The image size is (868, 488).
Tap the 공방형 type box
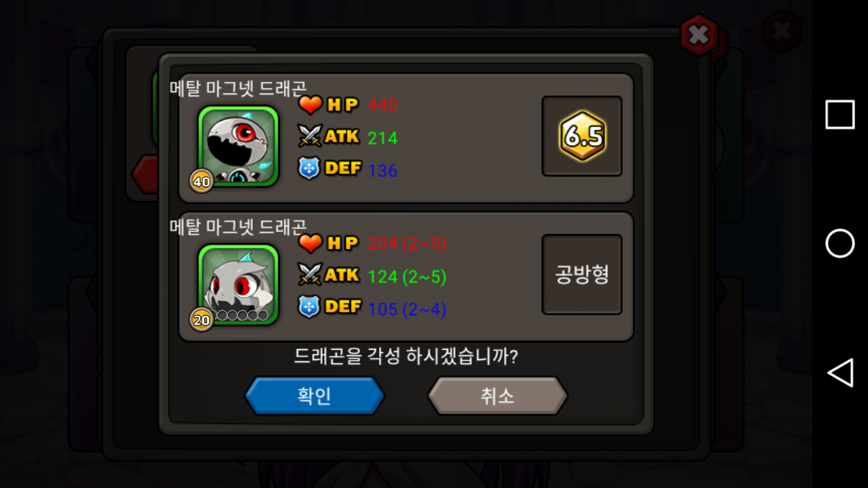[582, 274]
